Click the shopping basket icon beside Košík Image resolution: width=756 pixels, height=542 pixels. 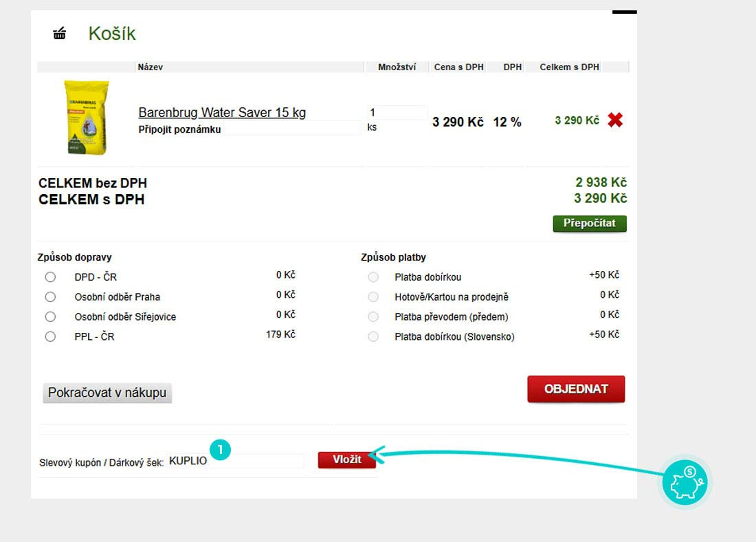60,34
